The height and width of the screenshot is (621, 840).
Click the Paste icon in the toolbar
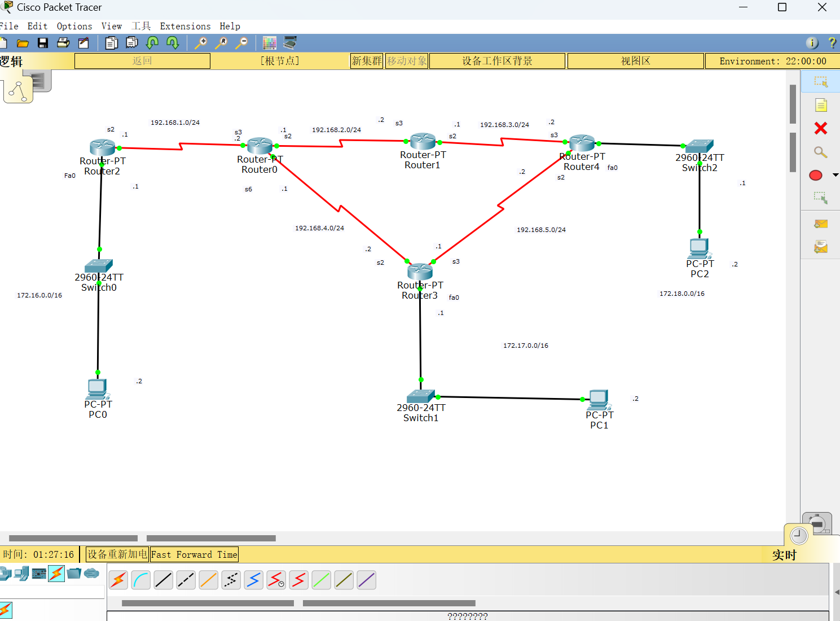coord(132,43)
